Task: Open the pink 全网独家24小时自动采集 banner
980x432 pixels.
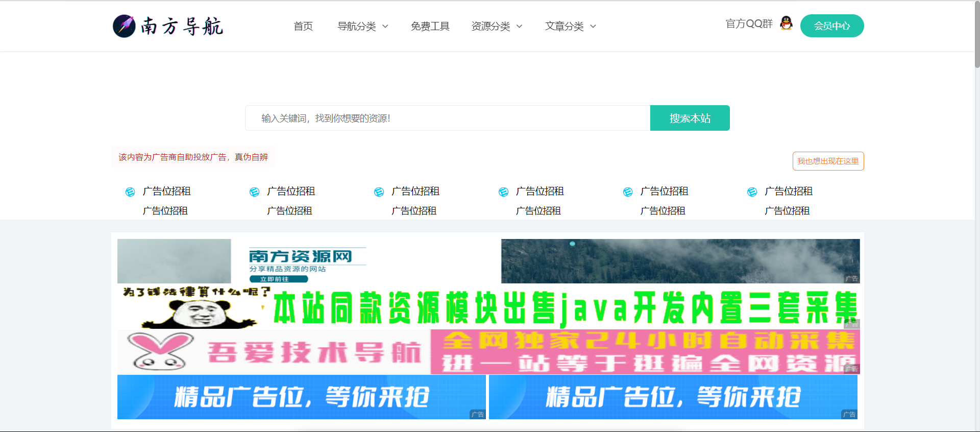Action: coord(645,352)
